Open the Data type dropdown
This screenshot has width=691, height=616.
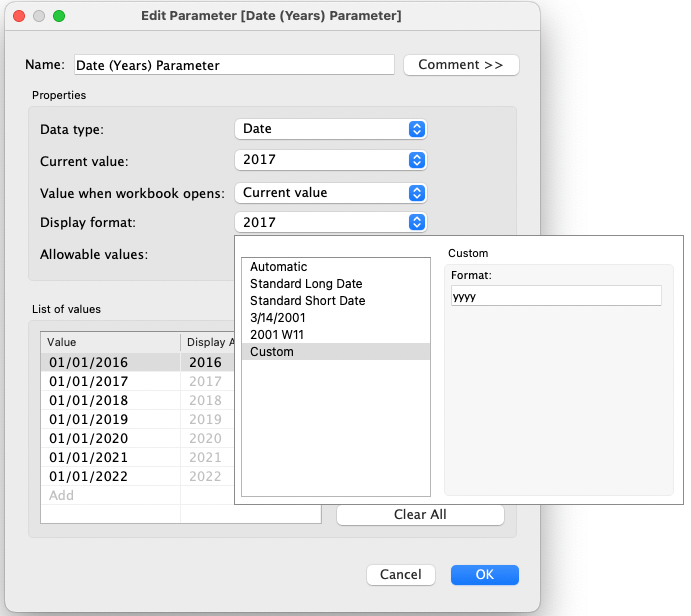tap(330, 129)
